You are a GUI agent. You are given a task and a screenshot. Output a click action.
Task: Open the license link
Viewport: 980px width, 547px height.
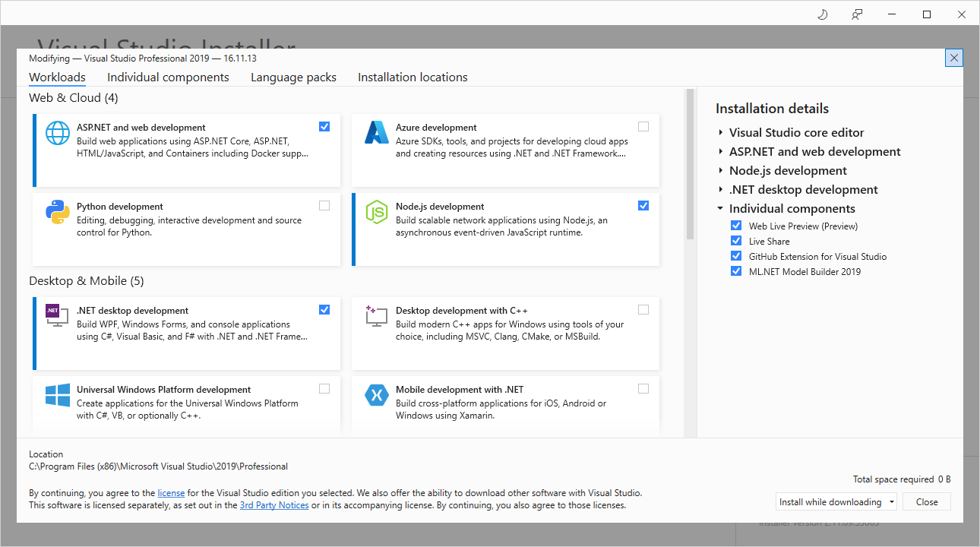[171, 492]
